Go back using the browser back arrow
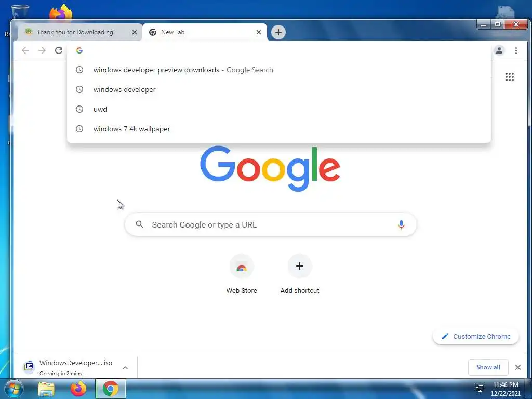 tap(25, 50)
